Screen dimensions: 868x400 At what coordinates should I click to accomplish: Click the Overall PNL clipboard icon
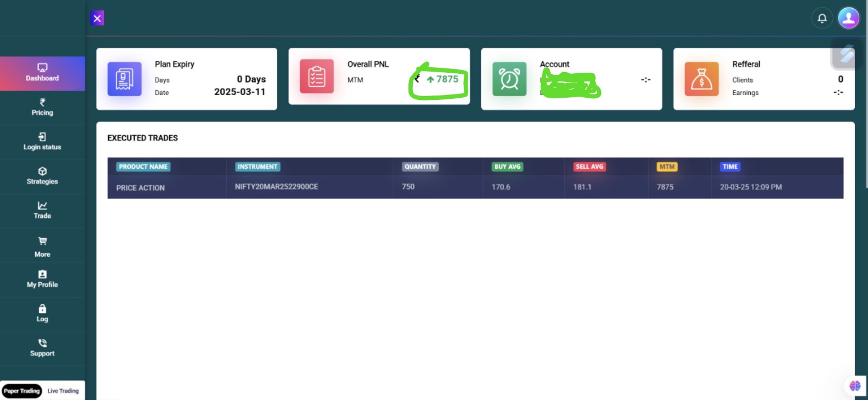tap(317, 77)
